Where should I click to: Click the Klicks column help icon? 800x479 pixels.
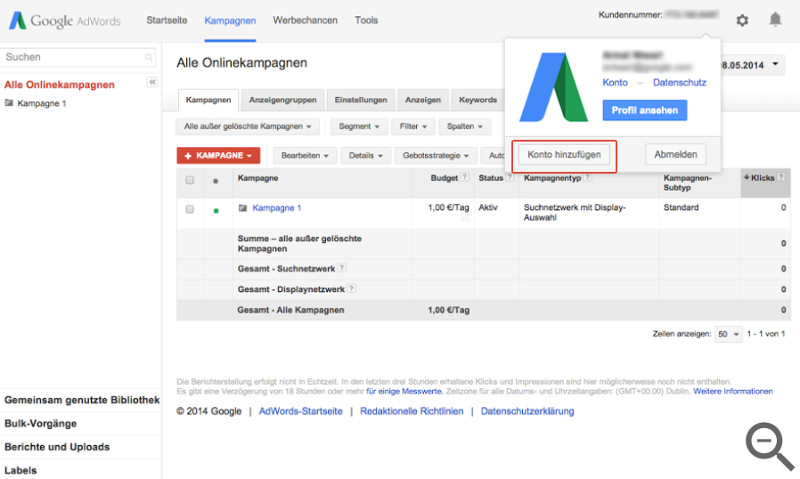781,178
